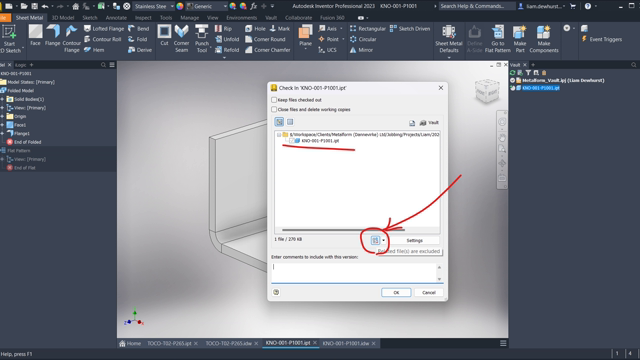Choose the Mark tool
The height and width of the screenshot is (360, 640).
tap(280, 29)
